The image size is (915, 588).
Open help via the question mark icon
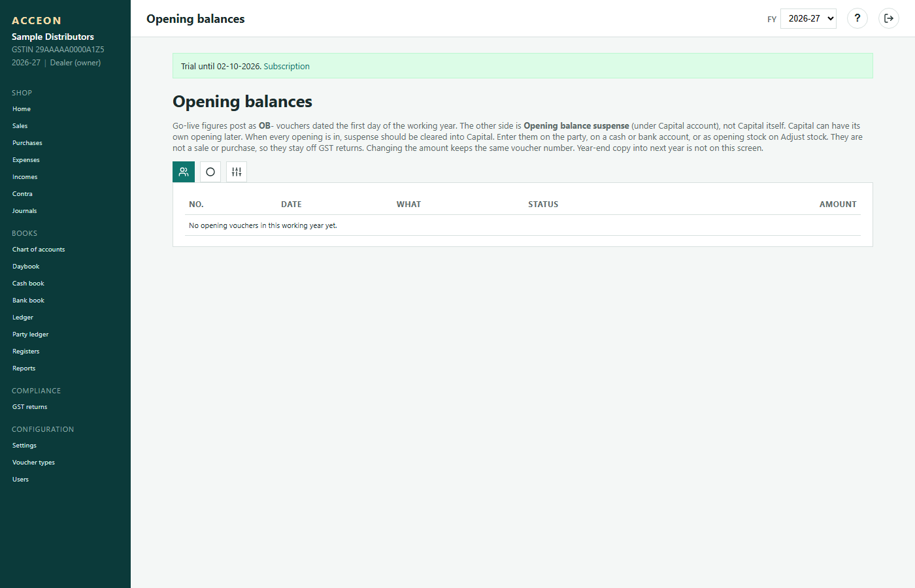point(857,18)
